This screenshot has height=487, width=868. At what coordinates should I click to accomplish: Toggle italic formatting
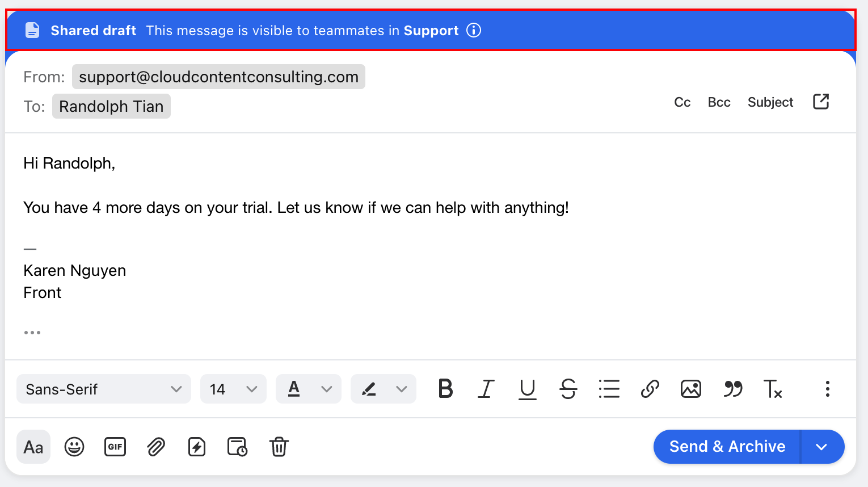[486, 389]
